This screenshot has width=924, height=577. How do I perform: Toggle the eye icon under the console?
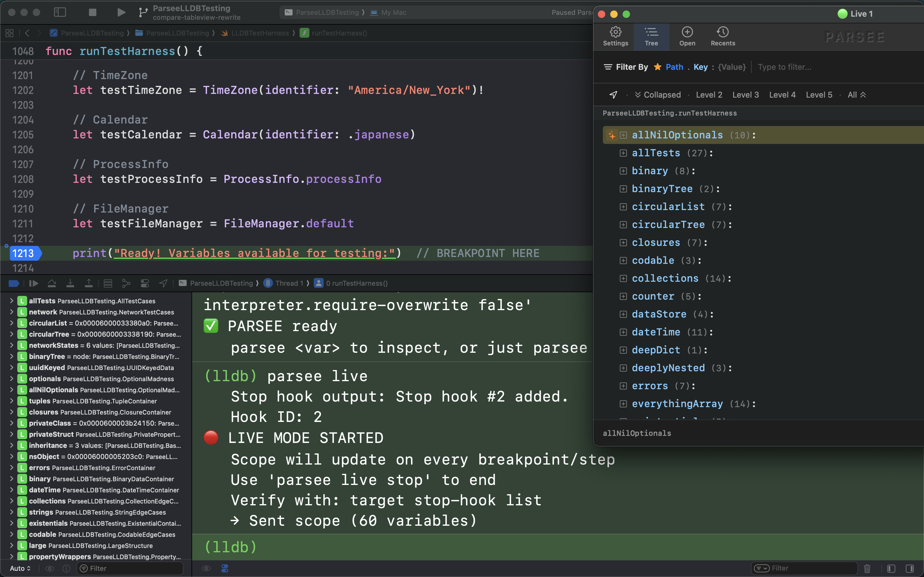pos(206,568)
